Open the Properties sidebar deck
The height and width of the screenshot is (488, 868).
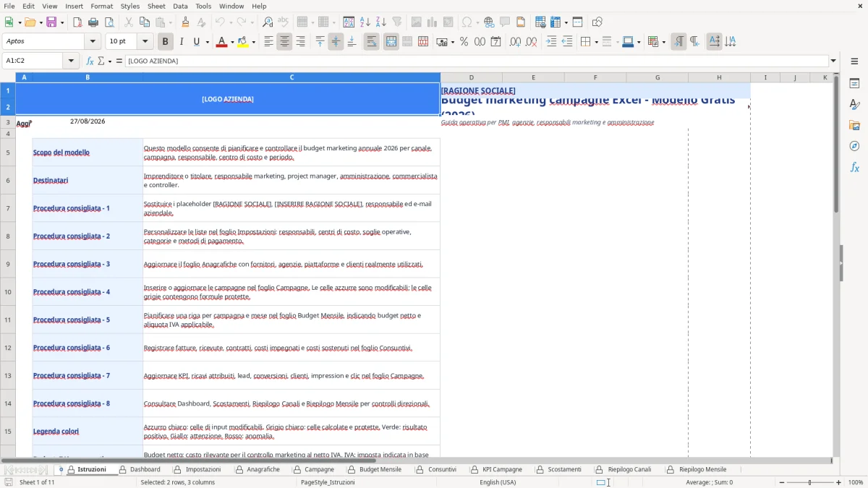tap(854, 83)
